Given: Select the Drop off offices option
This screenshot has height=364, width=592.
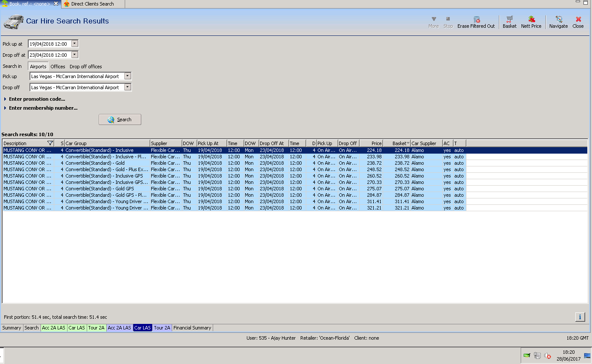Looking at the screenshot, I should 85,67.
